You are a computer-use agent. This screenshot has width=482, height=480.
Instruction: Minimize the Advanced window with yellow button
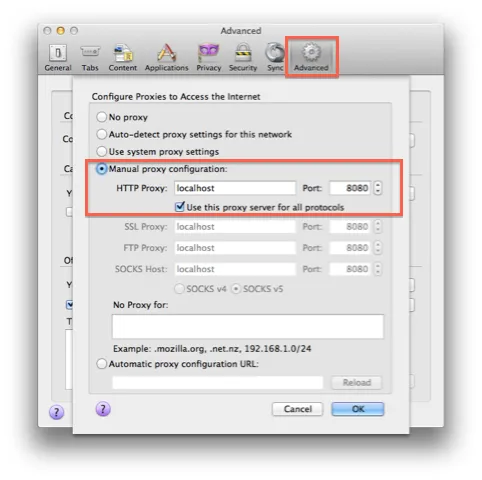[60, 31]
